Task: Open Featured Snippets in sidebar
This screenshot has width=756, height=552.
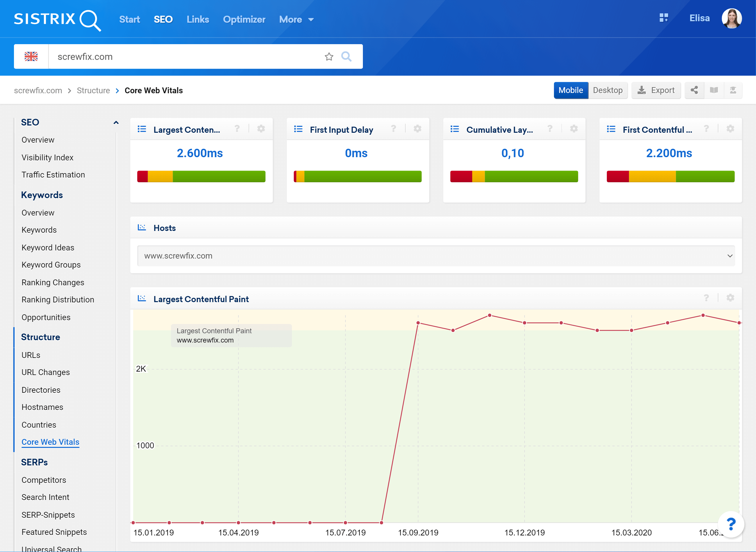Action: (x=54, y=532)
